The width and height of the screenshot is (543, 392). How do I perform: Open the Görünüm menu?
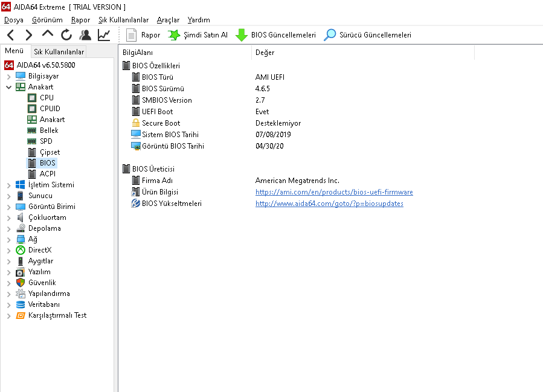47,20
